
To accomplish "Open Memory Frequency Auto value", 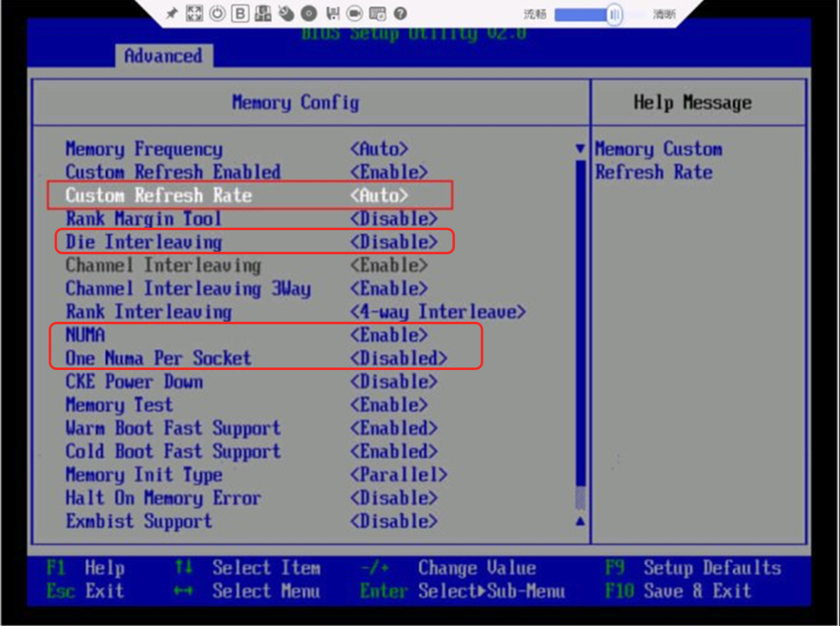I will coord(379,149).
